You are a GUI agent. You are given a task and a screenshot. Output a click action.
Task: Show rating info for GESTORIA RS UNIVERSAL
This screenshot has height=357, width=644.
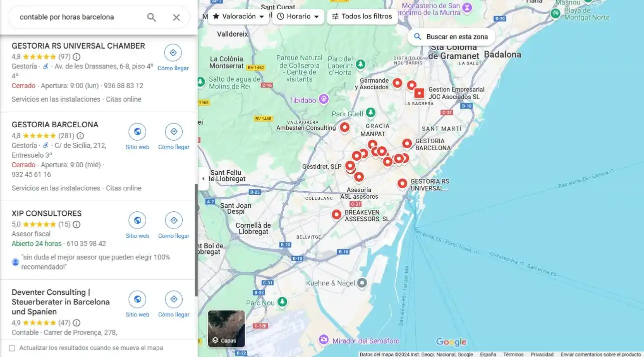click(x=77, y=57)
